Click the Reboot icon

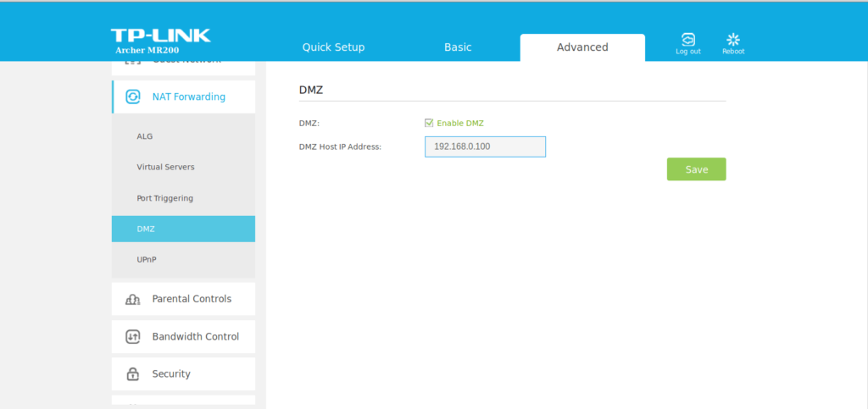pos(733,40)
